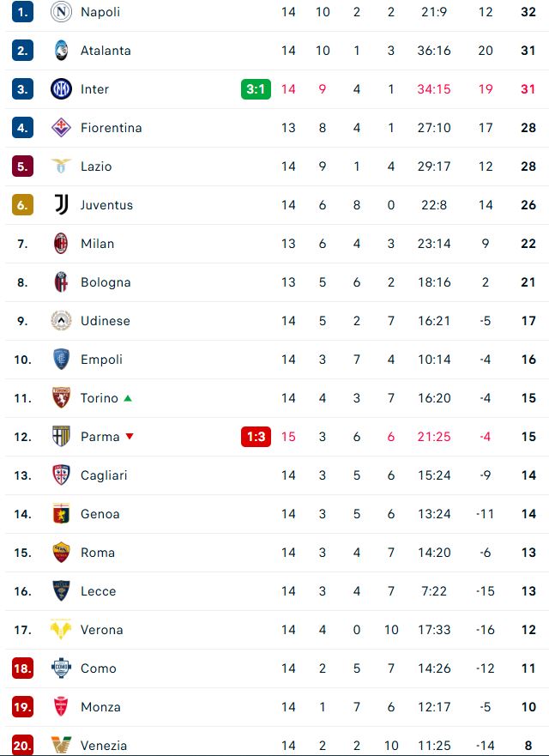Click the Cagliari team crest
This screenshot has width=549, height=756.
61,475
